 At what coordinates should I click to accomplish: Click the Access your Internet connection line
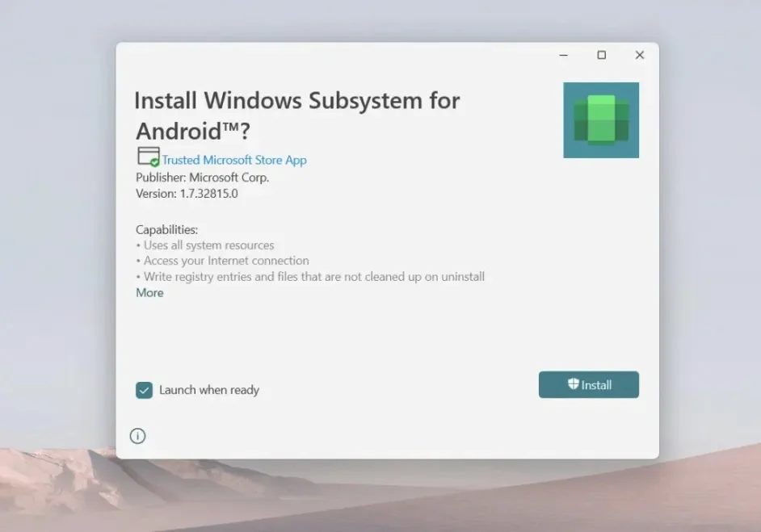tap(223, 261)
